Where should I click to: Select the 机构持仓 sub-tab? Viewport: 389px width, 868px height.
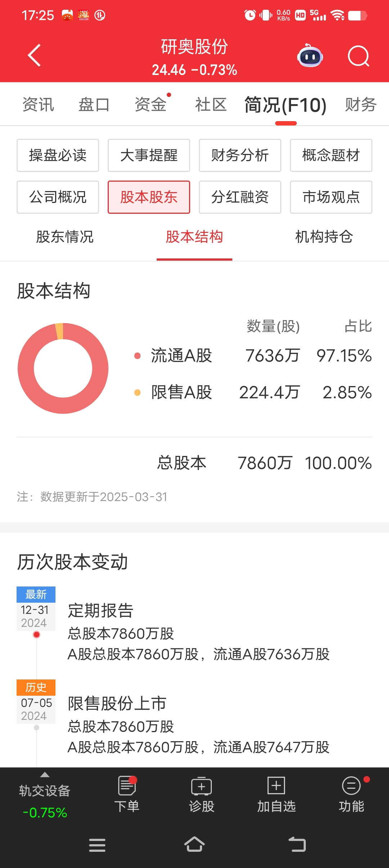(324, 237)
